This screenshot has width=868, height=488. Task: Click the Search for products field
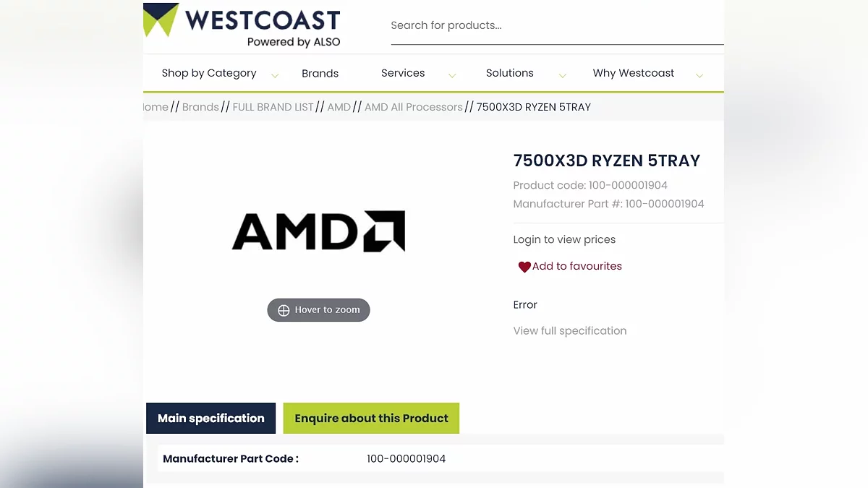tap(557, 26)
